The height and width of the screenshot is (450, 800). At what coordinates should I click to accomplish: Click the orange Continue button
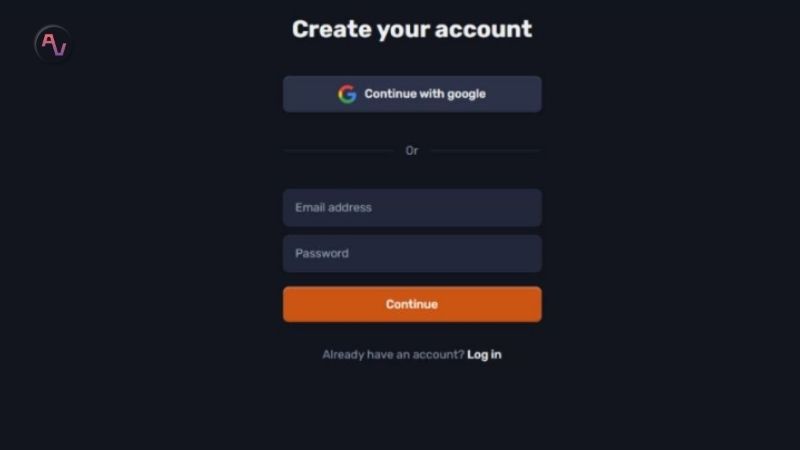[x=412, y=304]
